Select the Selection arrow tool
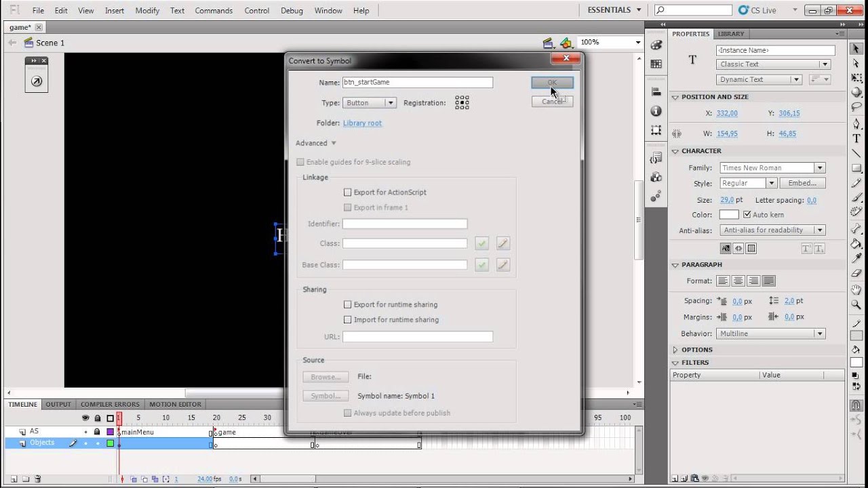 coord(856,48)
